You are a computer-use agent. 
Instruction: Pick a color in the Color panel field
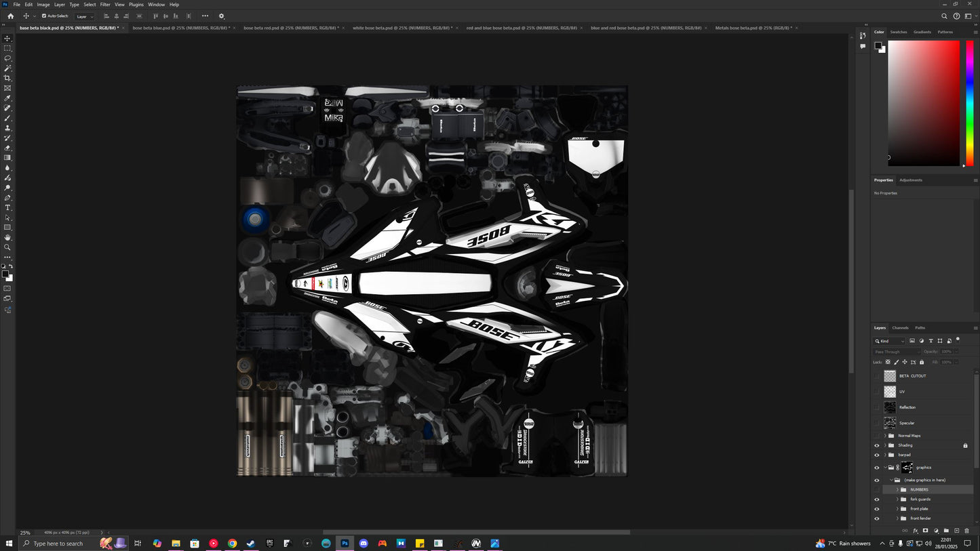[x=924, y=103]
